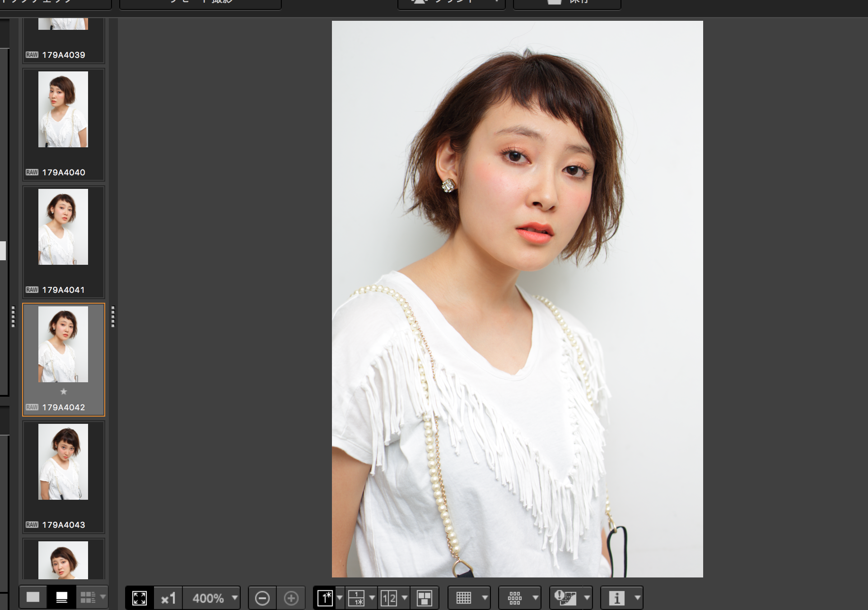
Task: Click the file name 179A4043
Action: click(64, 525)
